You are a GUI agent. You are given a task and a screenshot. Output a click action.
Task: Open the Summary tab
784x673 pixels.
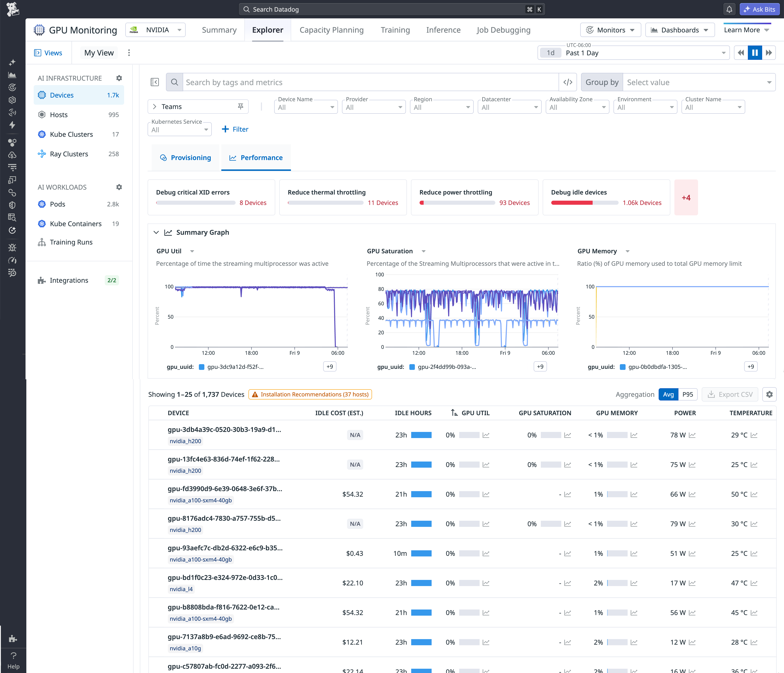[x=219, y=30]
